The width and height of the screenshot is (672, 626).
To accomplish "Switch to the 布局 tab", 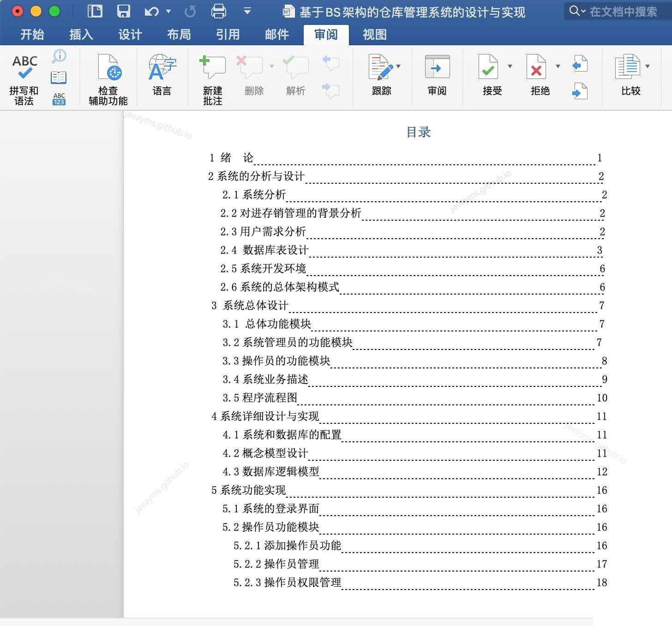I will coord(179,34).
